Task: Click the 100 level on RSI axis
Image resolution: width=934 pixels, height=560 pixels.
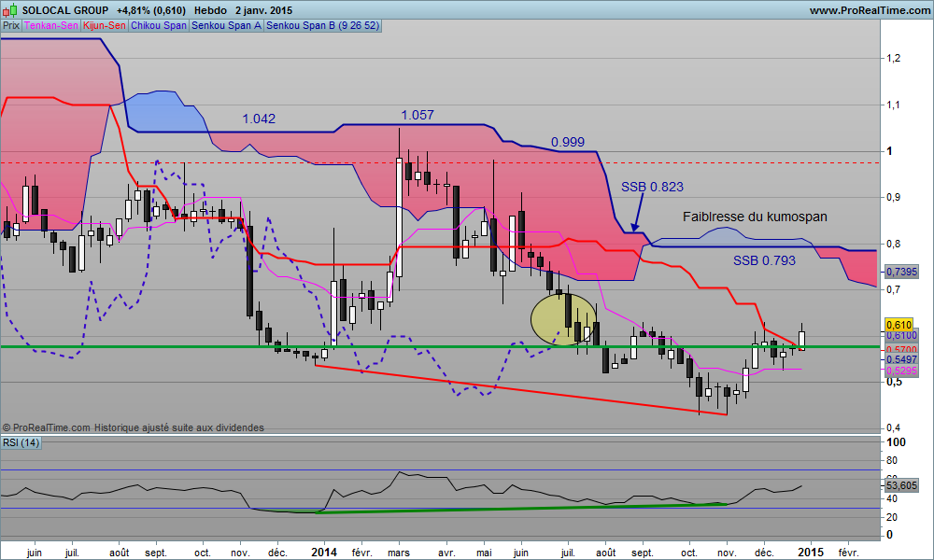Action: 896,442
